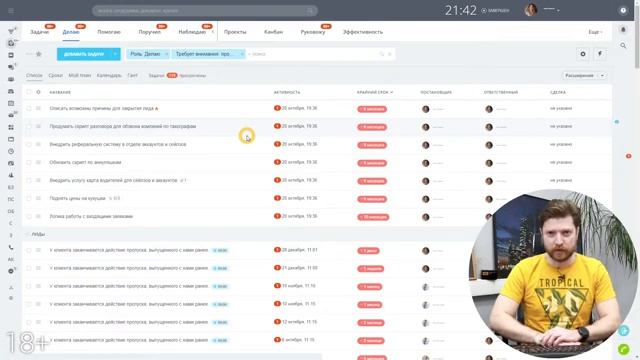Click poster avatar on 'Логика работы' row

[x=425, y=217]
